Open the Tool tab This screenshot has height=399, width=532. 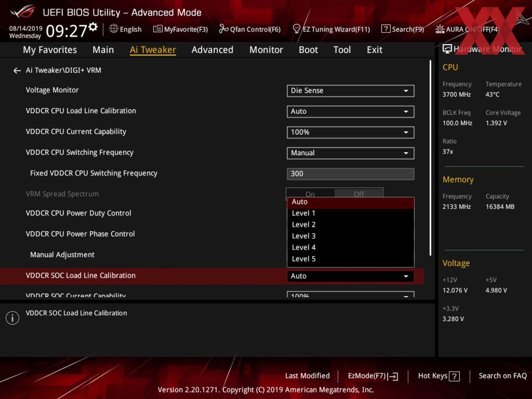[342, 50]
